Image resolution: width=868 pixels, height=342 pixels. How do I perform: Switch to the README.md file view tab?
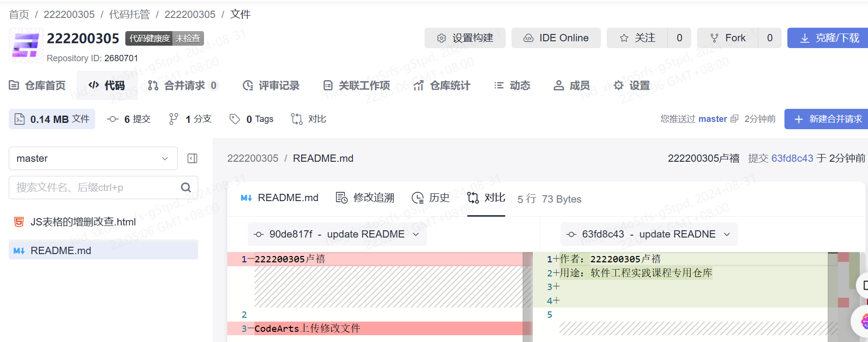[280, 198]
